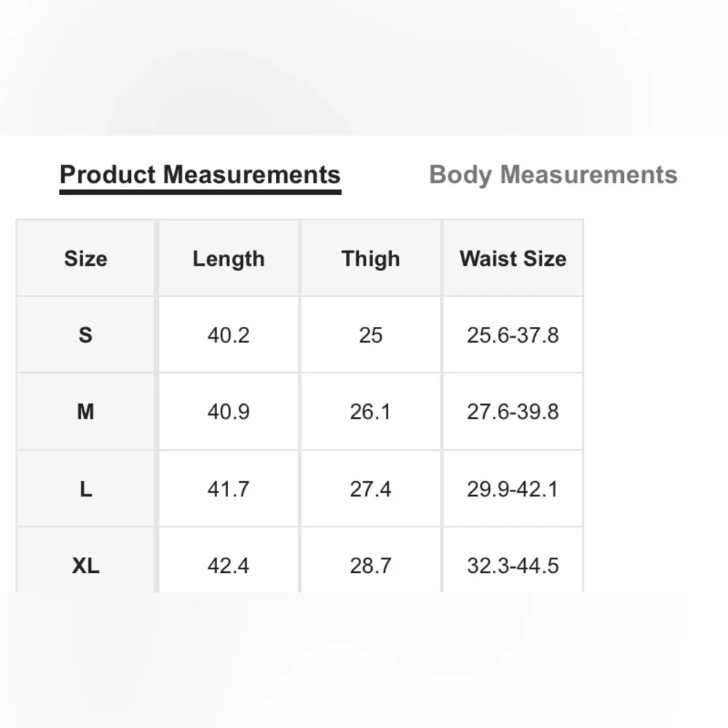The height and width of the screenshot is (728, 728).
Task: Select the M size row label
Action: (85, 411)
